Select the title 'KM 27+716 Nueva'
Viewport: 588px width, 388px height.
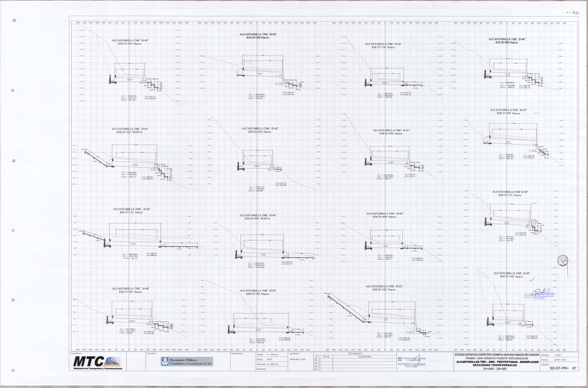[510, 195]
